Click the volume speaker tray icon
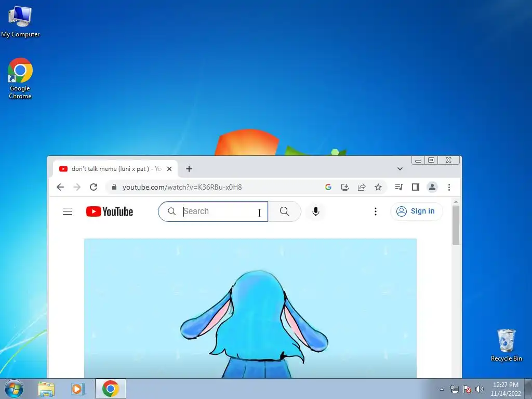532x399 pixels. pyautogui.click(x=480, y=389)
